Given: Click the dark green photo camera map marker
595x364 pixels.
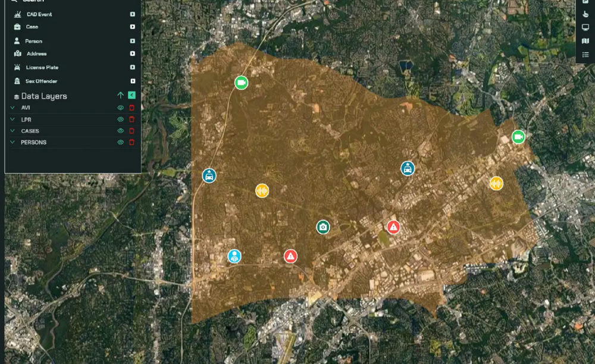Looking at the screenshot, I should (323, 227).
